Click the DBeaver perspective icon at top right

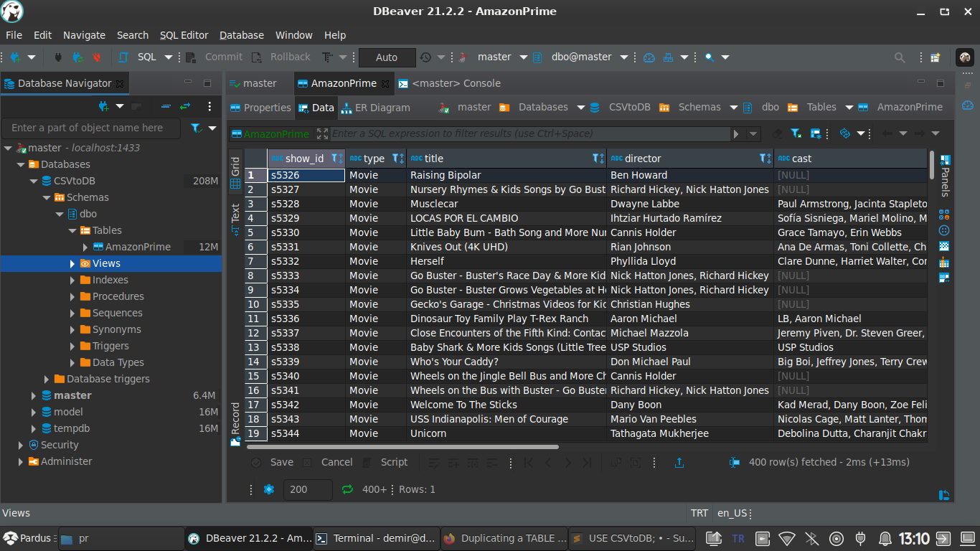pos(965,57)
